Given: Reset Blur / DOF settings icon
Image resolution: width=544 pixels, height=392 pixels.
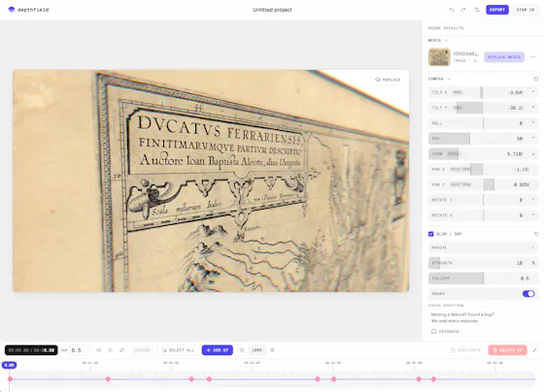Looking at the screenshot, I should click(x=536, y=234).
